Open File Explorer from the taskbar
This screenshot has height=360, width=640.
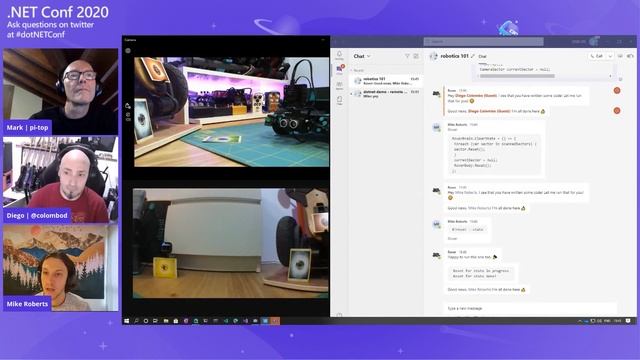(x=166, y=321)
